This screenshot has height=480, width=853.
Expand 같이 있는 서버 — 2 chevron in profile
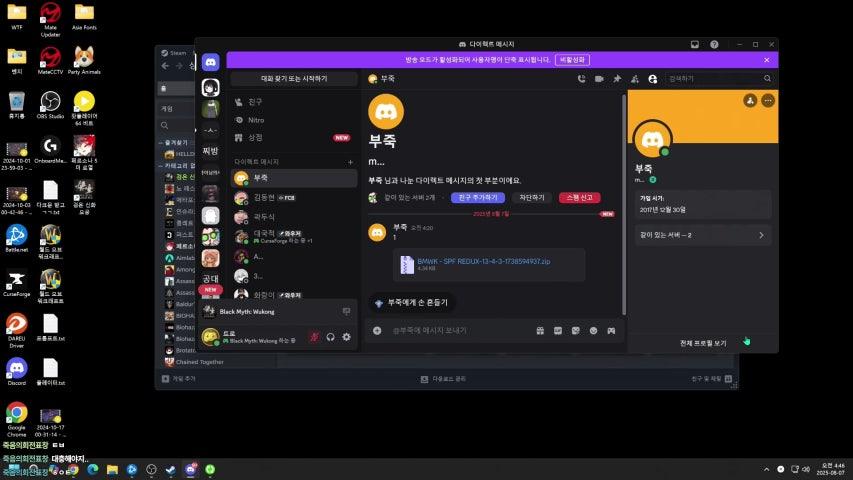[761, 235]
